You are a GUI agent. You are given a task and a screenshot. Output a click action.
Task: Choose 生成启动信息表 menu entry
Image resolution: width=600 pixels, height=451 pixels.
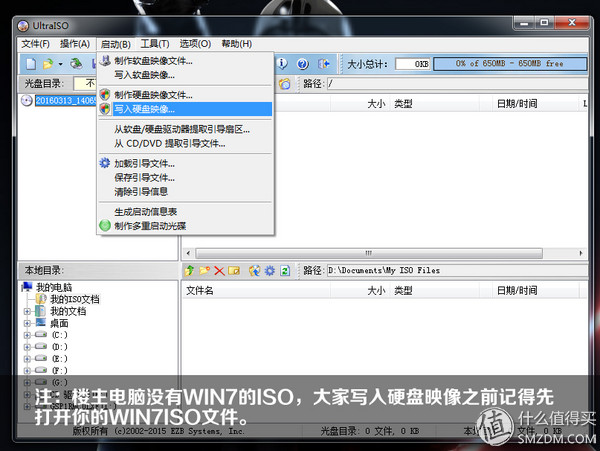pyautogui.click(x=186, y=212)
